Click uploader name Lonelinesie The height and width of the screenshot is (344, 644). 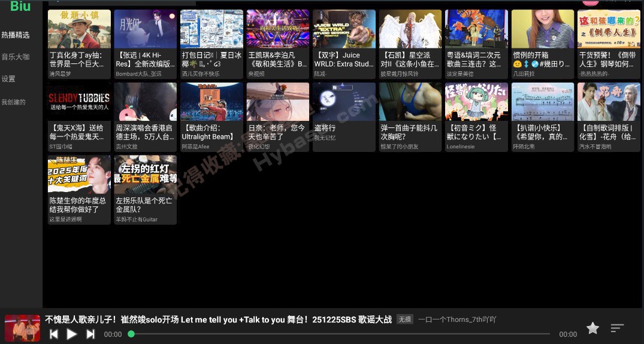click(x=461, y=147)
